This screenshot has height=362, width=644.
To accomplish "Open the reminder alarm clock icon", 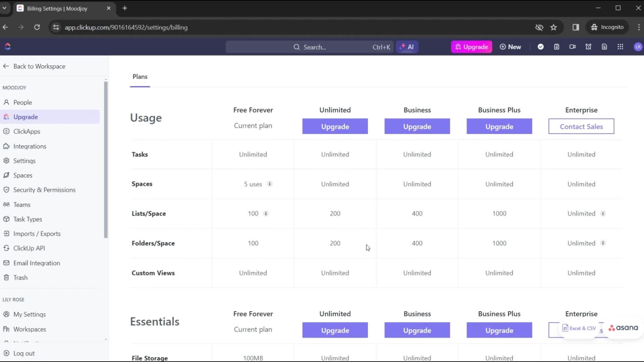I will coord(588,47).
